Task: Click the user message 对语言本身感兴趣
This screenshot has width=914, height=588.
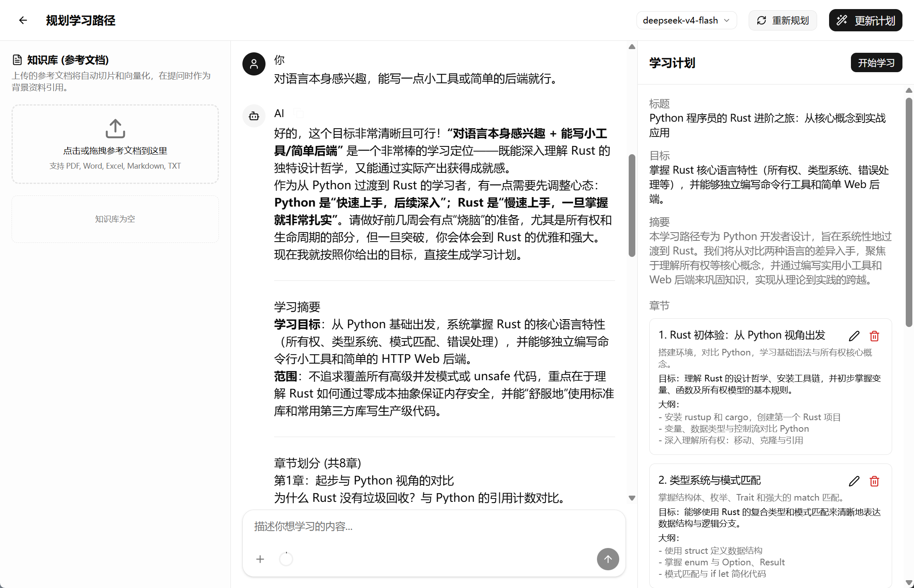Action: [417, 78]
